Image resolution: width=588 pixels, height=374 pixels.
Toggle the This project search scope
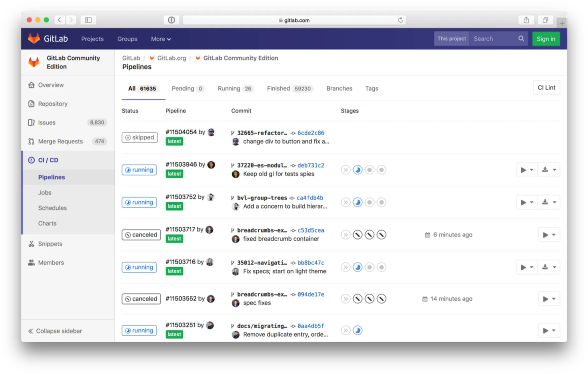452,38
